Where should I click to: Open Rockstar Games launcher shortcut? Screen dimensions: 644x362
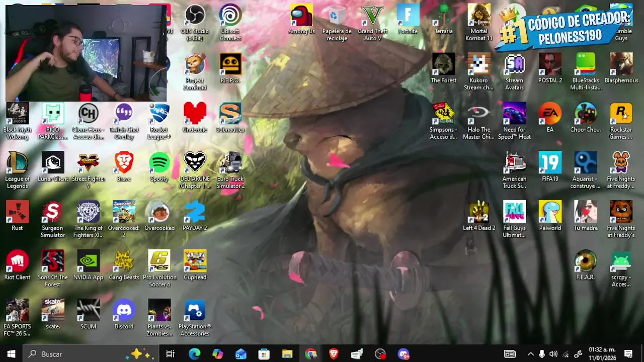coord(621,121)
